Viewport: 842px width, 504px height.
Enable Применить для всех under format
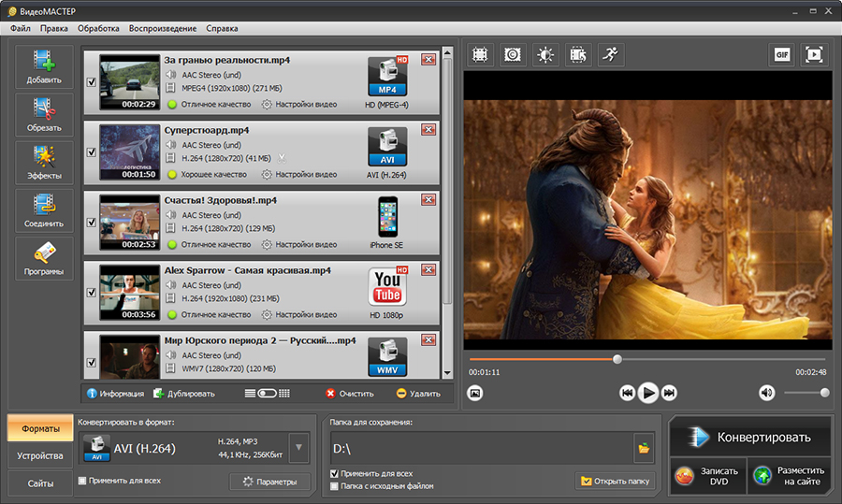[x=82, y=481]
